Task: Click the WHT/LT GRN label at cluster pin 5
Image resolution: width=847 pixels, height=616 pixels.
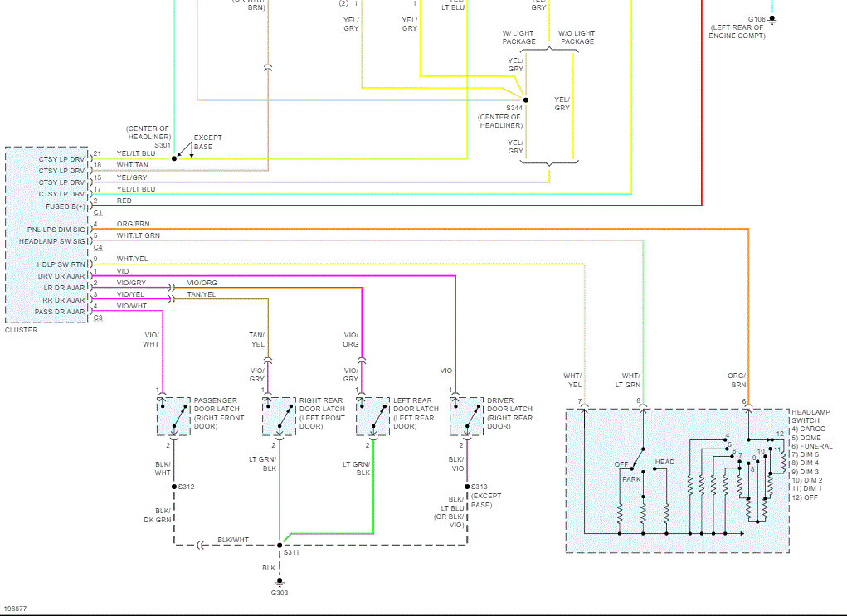Action: click(x=139, y=236)
